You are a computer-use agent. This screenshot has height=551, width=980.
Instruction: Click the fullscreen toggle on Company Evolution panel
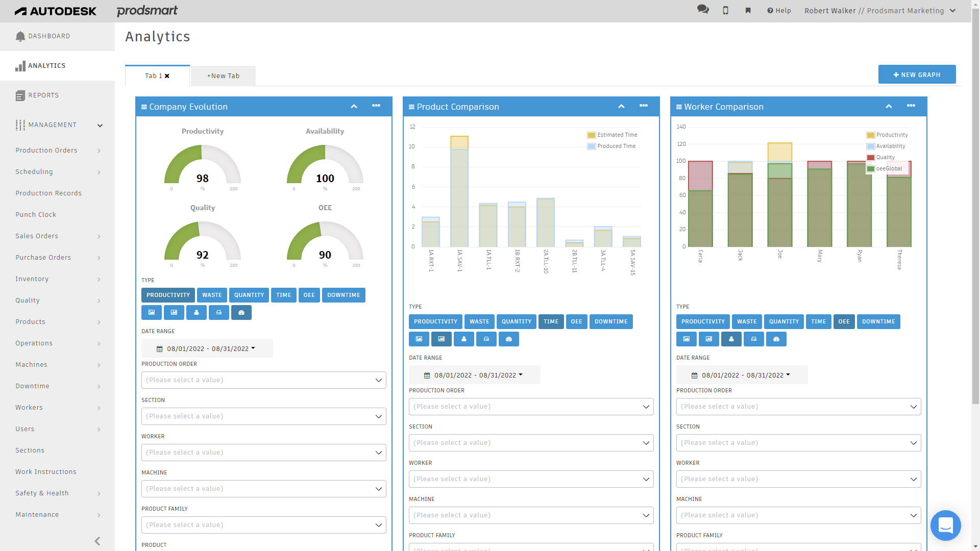(x=355, y=106)
